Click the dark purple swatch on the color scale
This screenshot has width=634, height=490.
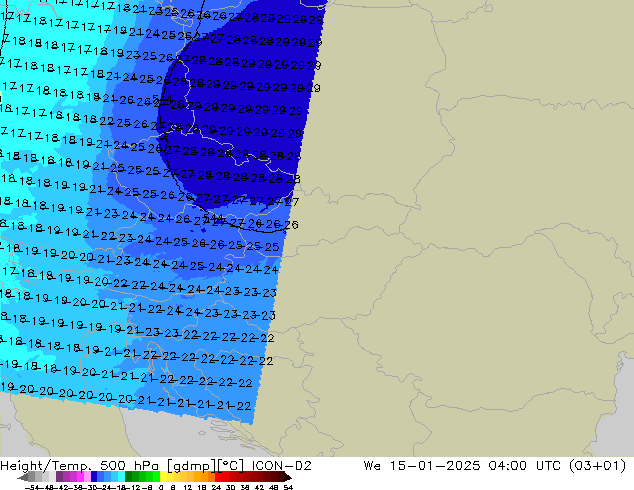(59, 477)
